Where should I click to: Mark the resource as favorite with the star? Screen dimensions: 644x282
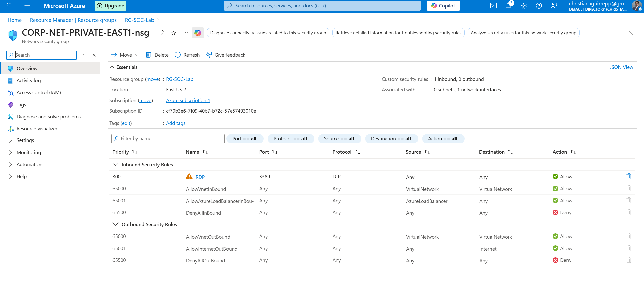(174, 33)
